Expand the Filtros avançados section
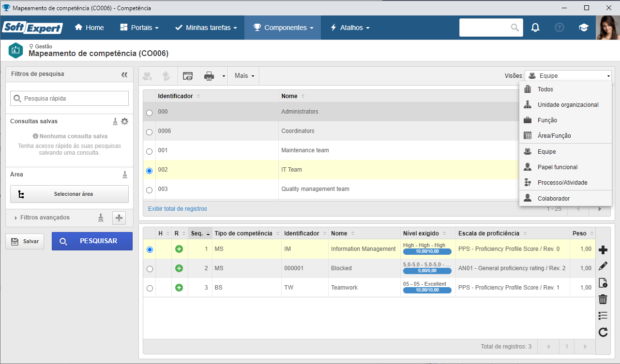The image size is (620, 364). point(45,218)
